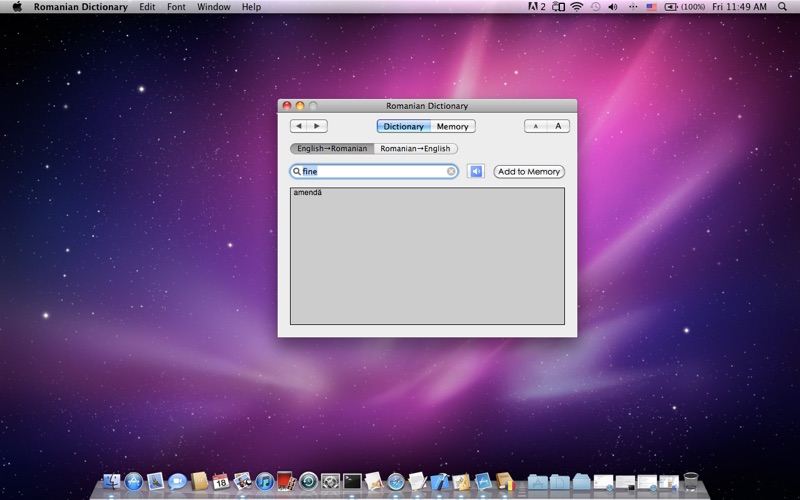The width and height of the screenshot is (800, 500).
Task: Click inside the search field containing fine
Action: tap(374, 171)
